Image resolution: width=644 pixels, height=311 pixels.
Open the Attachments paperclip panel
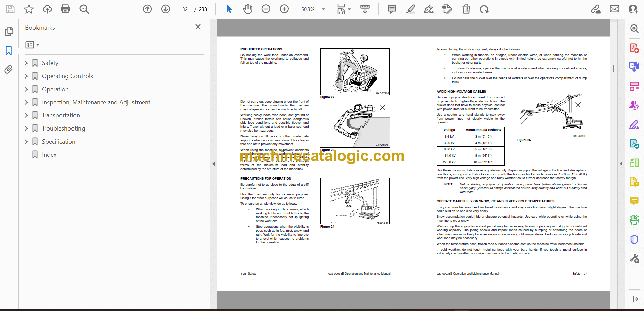[x=9, y=69]
